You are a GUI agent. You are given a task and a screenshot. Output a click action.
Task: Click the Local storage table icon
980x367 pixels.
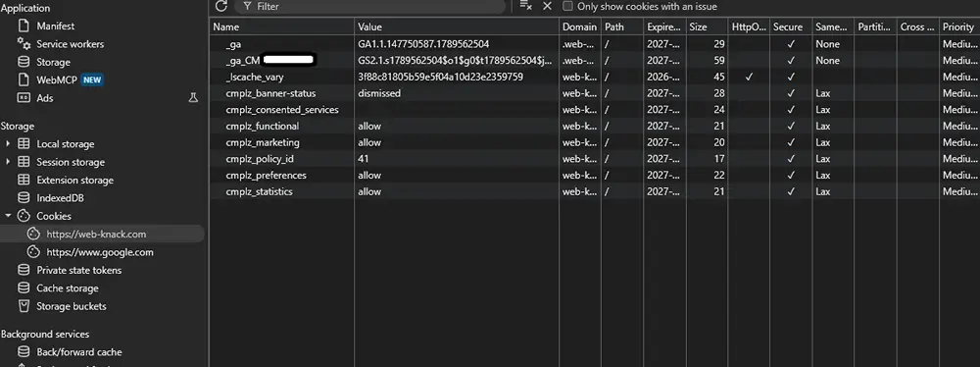[24, 144]
